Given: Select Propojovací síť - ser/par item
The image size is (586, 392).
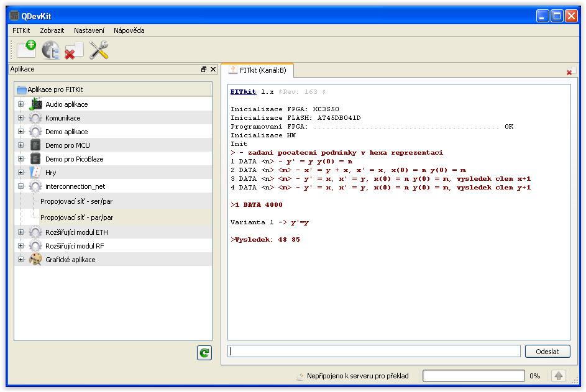Looking at the screenshot, I should pos(76,201).
